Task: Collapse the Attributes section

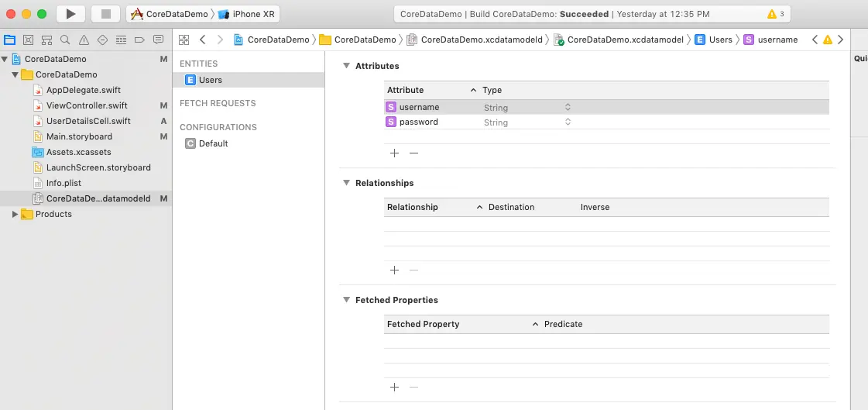Action: [346, 65]
